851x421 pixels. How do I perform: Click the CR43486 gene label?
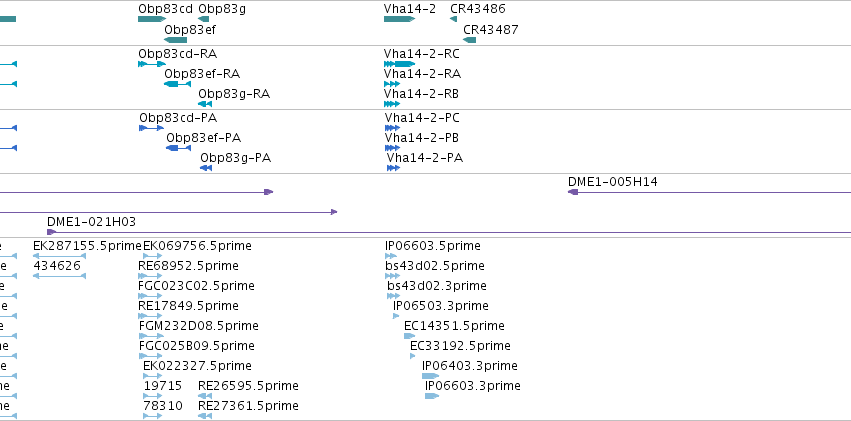pos(478,9)
